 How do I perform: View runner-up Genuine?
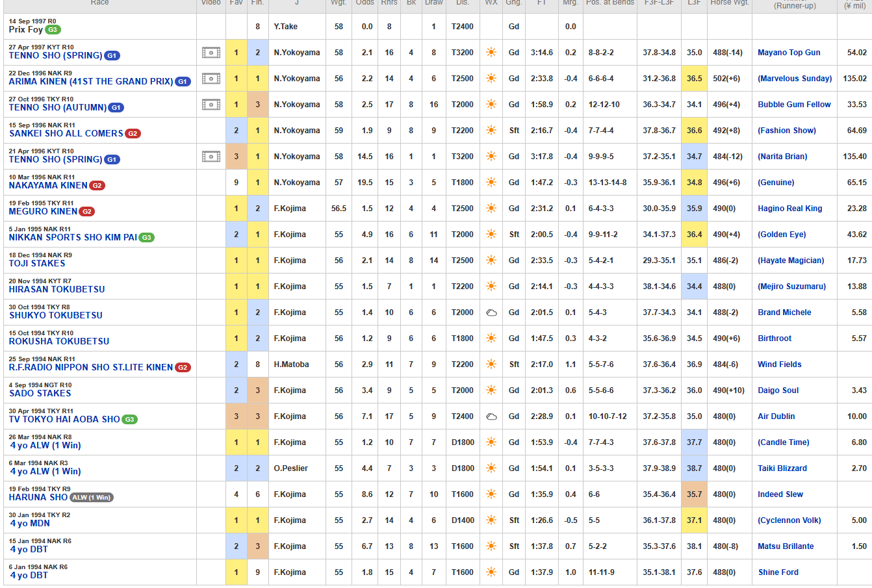coord(776,183)
